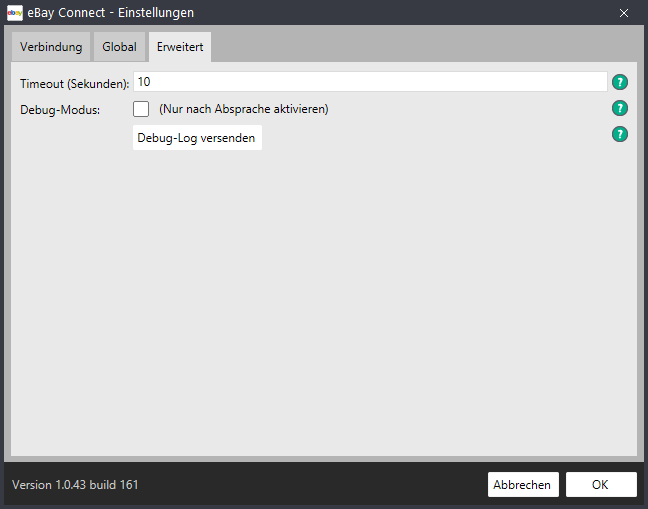
Task: Confirm settings with OK button
Action: click(601, 484)
